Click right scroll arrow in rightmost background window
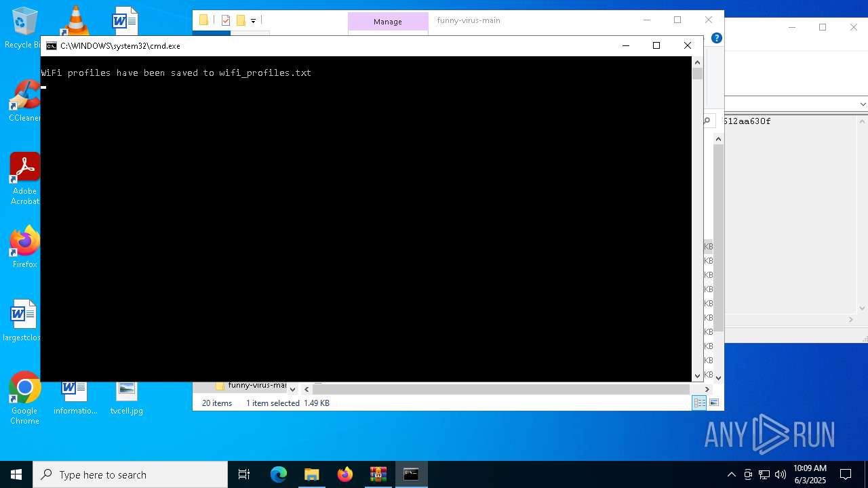The width and height of the screenshot is (868, 488). pos(851,319)
